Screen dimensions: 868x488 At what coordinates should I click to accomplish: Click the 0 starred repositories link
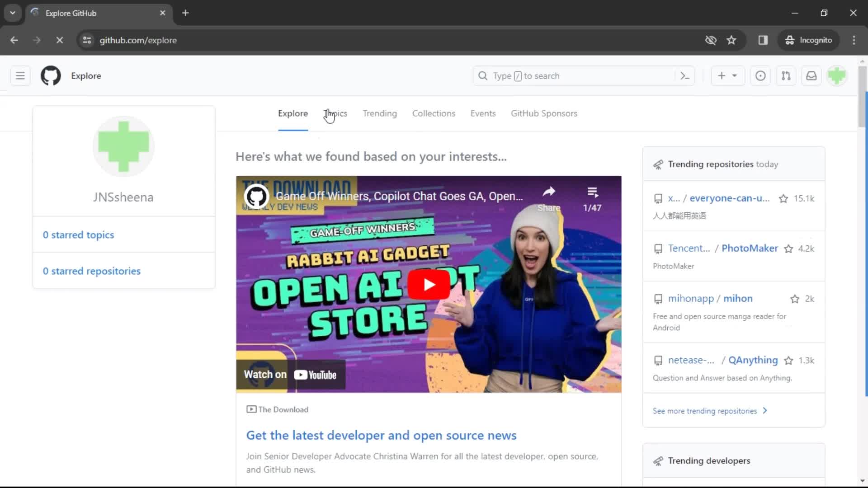(92, 271)
